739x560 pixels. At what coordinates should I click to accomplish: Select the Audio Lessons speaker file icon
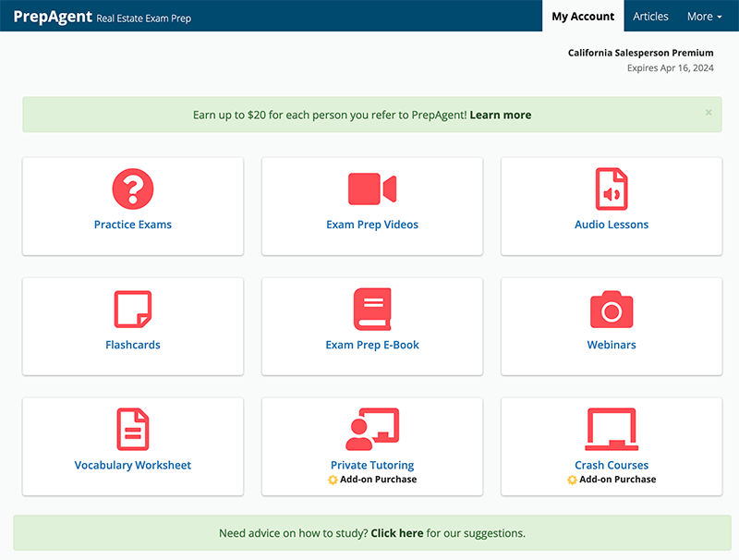(x=612, y=189)
